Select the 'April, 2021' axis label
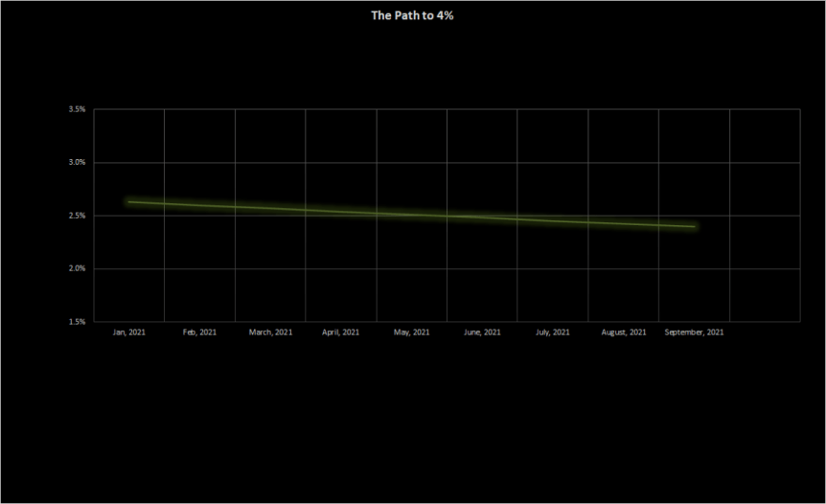The image size is (826, 504). pos(340,332)
